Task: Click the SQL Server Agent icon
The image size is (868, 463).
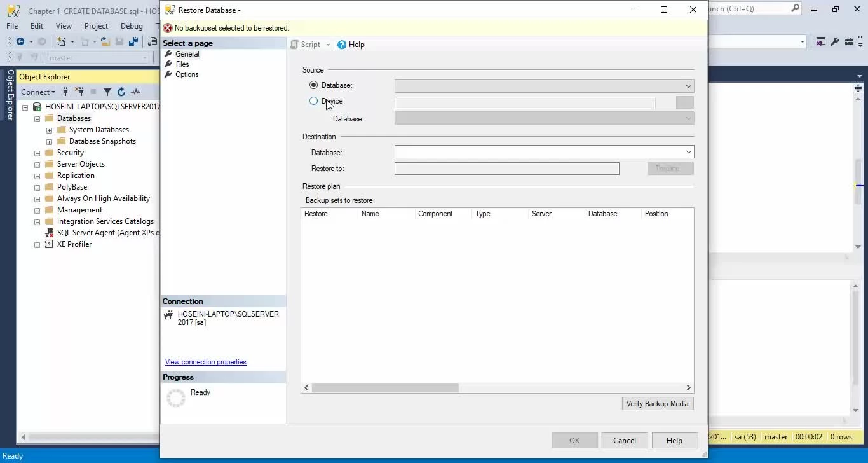Action: click(x=49, y=233)
